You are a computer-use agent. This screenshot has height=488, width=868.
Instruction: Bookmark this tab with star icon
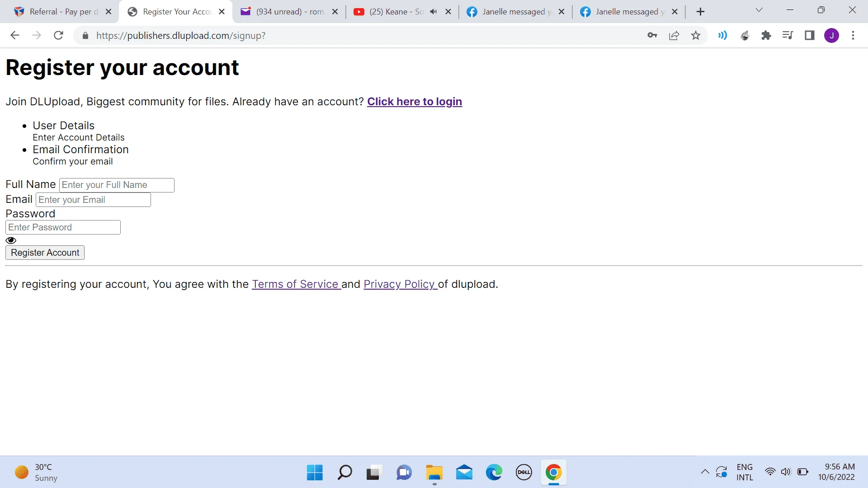[696, 35]
